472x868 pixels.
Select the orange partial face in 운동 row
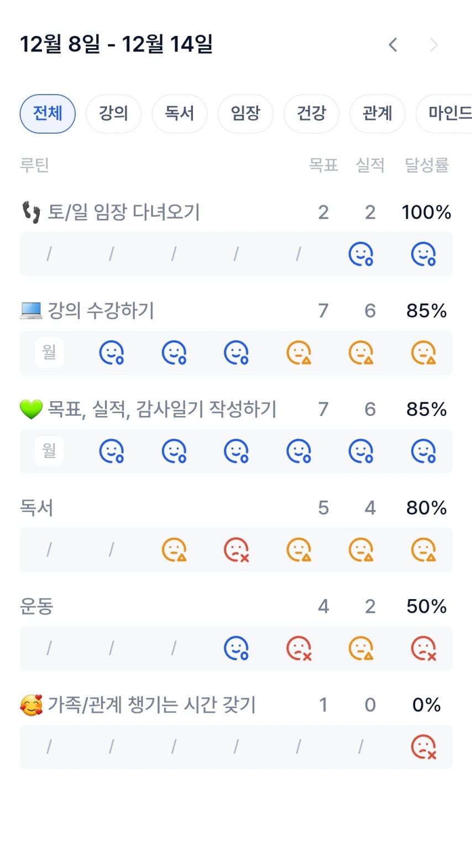[361, 648]
